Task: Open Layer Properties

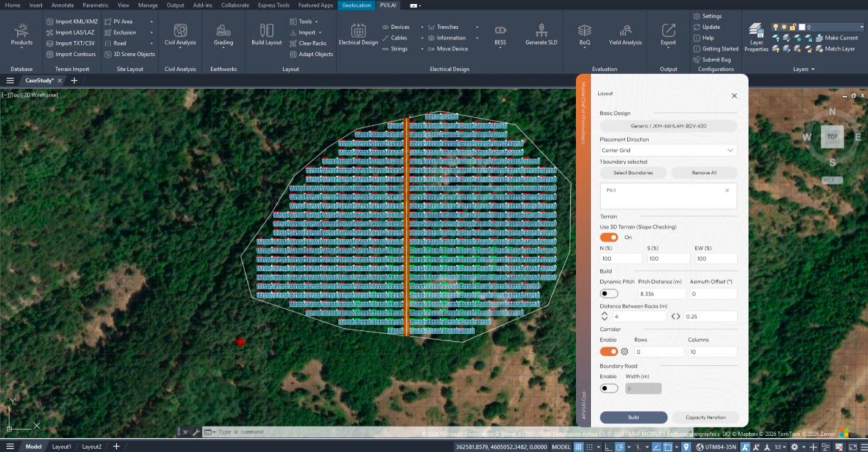Action: coord(756,37)
